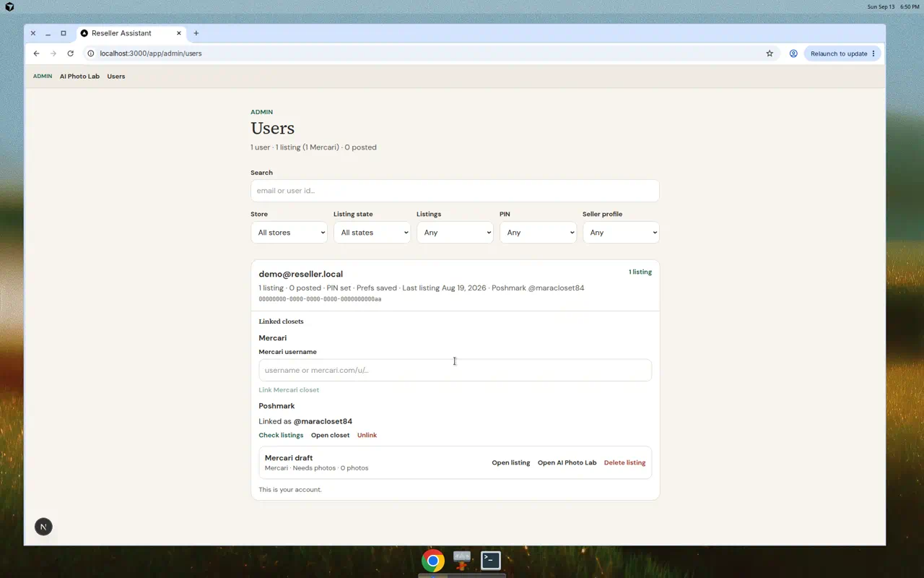This screenshot has width=924, height=578.
Task: Click the Sun Sep 13 date in top bar
Action: pos(881,7)
